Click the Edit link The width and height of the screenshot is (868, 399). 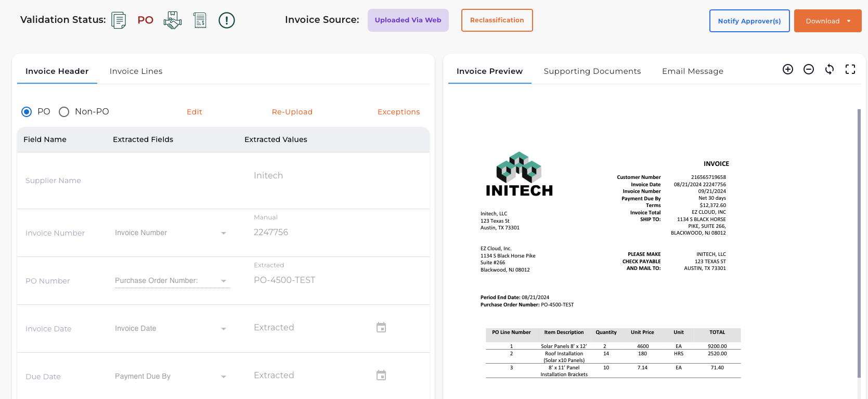195,112
